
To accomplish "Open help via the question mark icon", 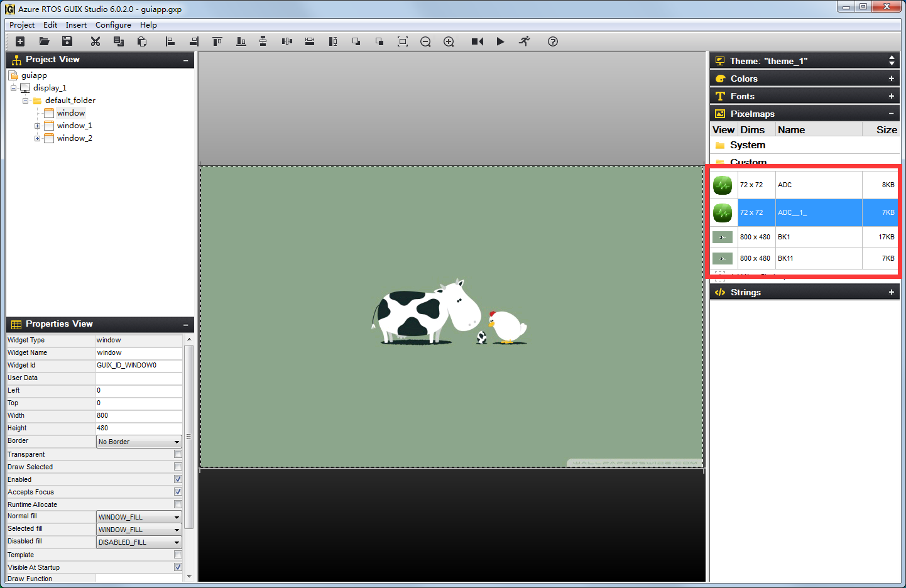I will point(553,41).
